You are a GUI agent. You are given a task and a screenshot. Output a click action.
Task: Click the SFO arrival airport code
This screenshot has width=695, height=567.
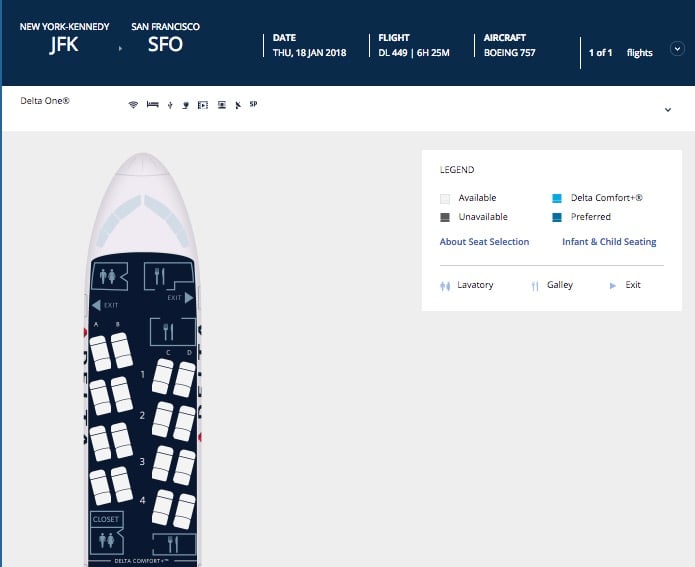(x=165, y=44)
